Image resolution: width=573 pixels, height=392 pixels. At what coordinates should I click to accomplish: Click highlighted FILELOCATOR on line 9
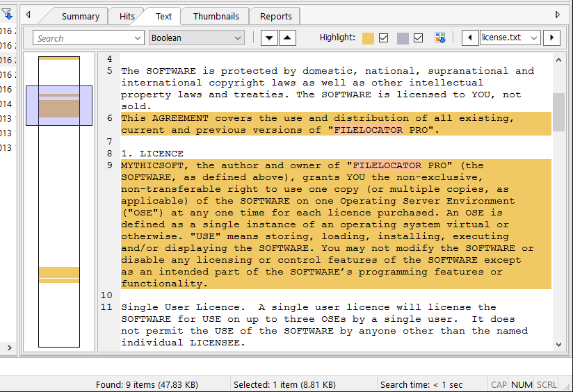coord(387,165)
